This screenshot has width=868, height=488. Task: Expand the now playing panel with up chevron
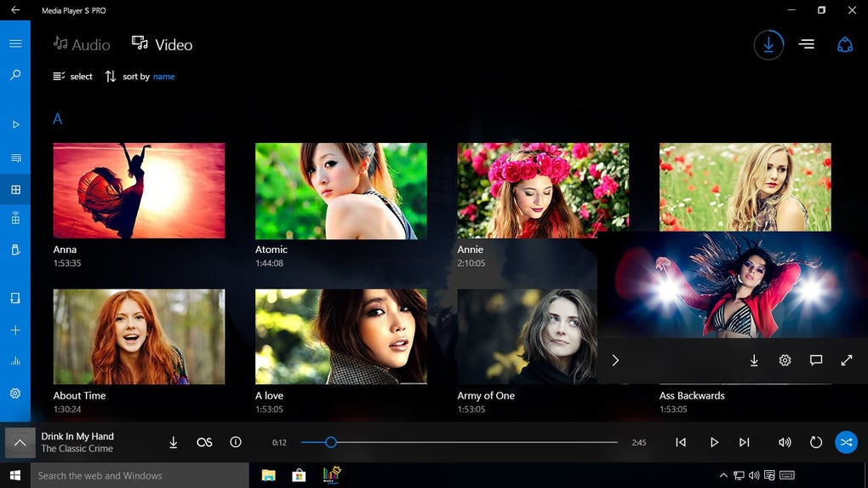[x=20, y=442]
